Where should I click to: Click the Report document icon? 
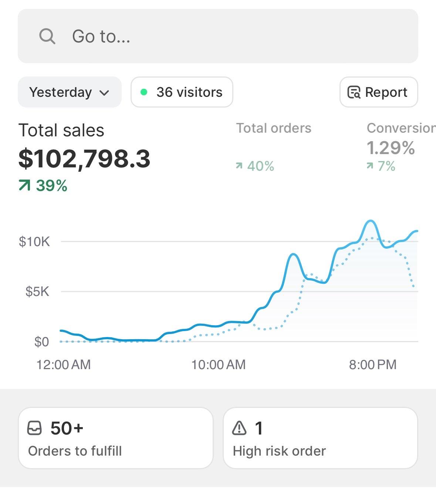click(354, 92)
